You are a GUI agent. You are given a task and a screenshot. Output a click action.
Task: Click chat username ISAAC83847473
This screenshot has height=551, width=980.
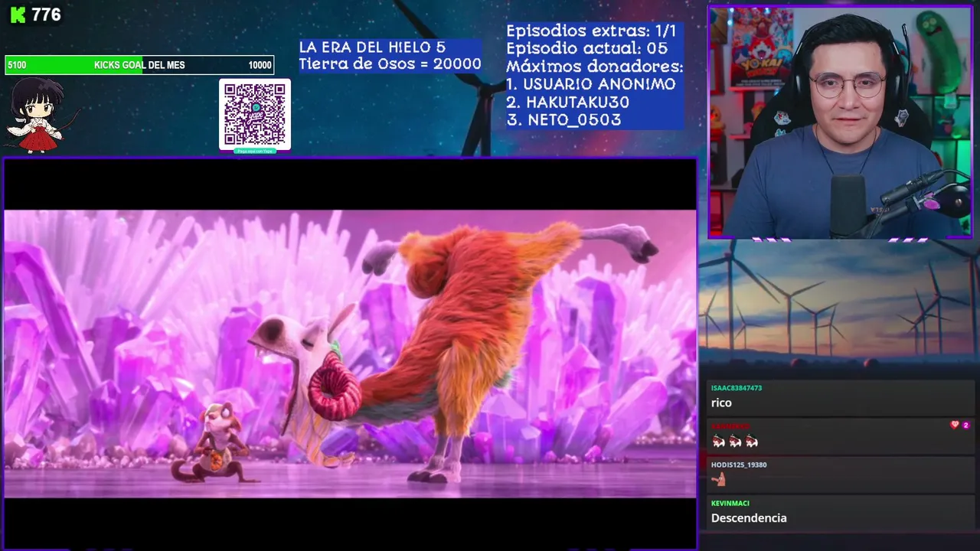736,388
